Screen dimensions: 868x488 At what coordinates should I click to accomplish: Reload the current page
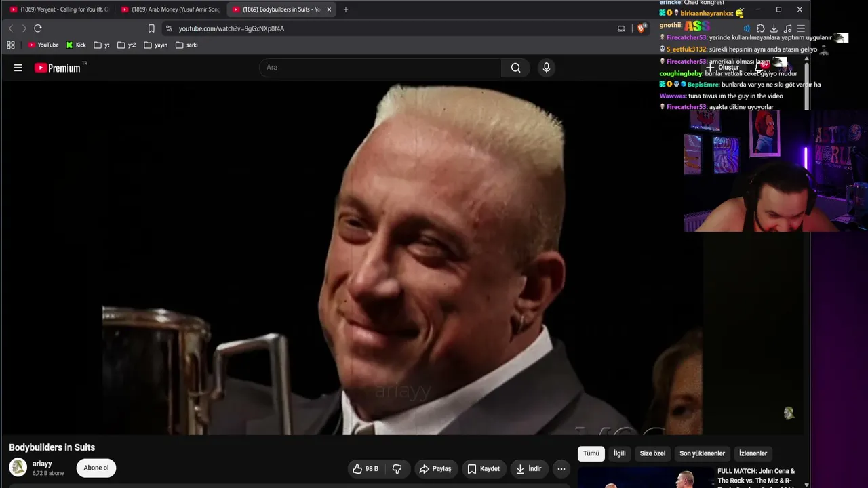(x=38, y=28)
